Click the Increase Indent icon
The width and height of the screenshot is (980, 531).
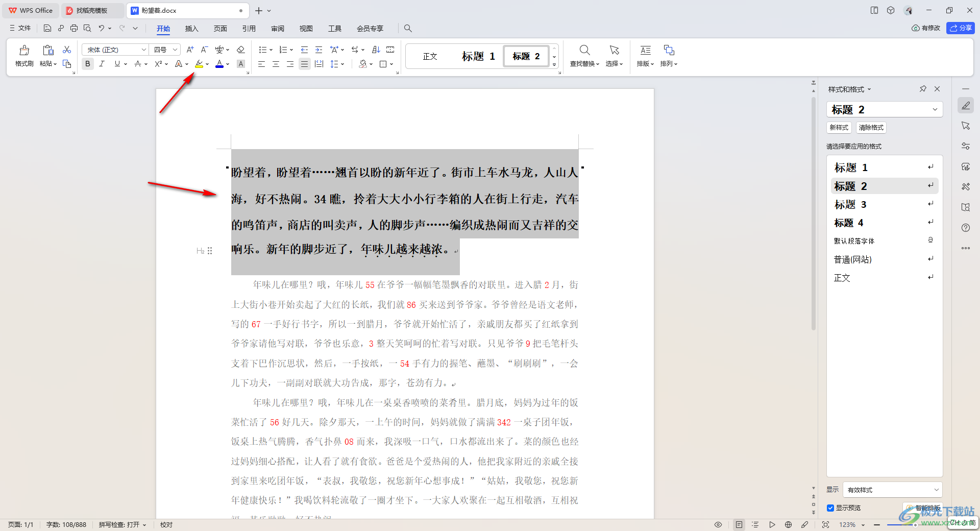(318, 50)
